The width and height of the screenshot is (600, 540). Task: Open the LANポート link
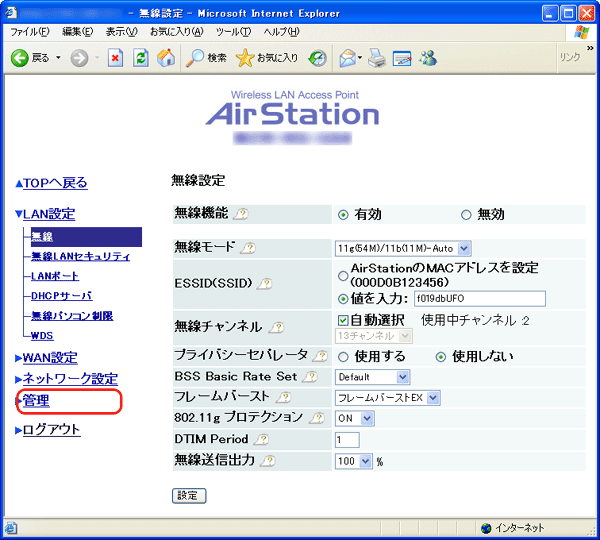(55, 276)
